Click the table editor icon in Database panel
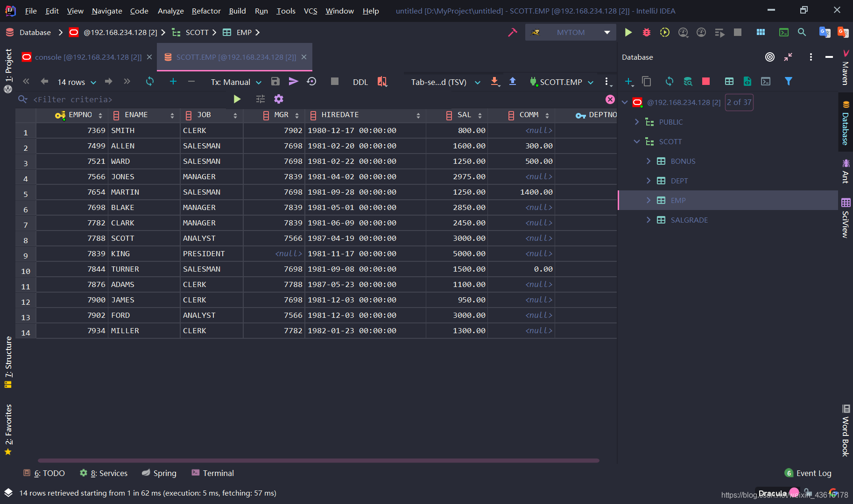Screen dimensions: 853x504 729,81
